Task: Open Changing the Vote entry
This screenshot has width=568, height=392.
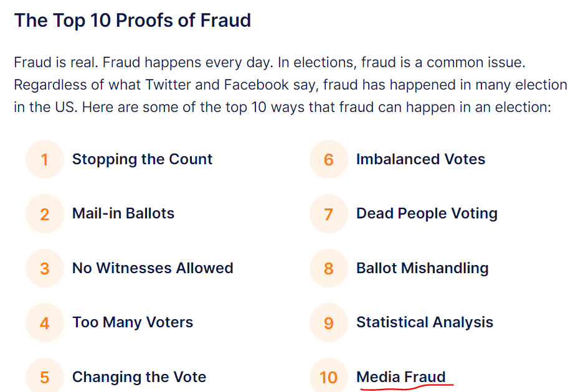Action: (x=139, y=376)
